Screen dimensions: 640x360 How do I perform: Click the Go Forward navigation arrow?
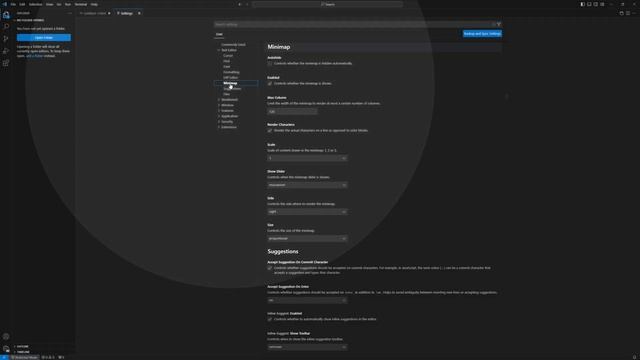(247, 4)
